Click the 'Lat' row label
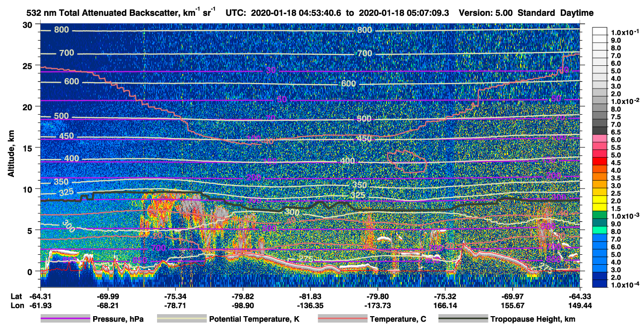The height and width of the screenshot is (330, 644). (x=16, y=297)
